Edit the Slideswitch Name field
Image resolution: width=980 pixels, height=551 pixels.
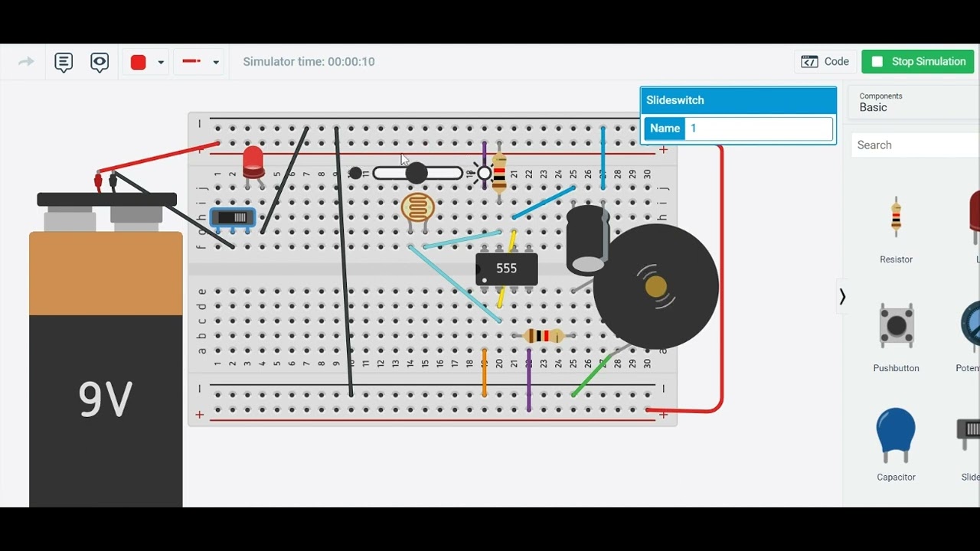tap(758, 129)
